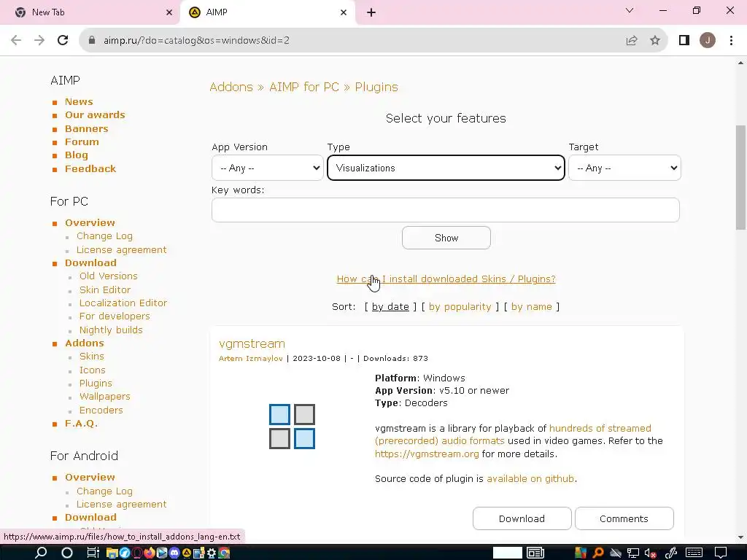The width and height of the screenshot is (747, 560).
Task: Open F.A.Q. in the sidebar
Action: (81, 424)
